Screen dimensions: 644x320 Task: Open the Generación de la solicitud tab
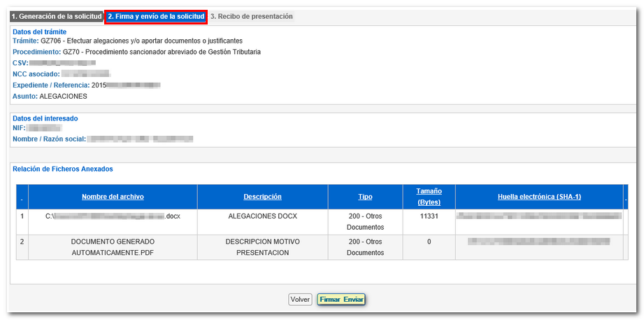pyautogui.click(x=57, y=16)
